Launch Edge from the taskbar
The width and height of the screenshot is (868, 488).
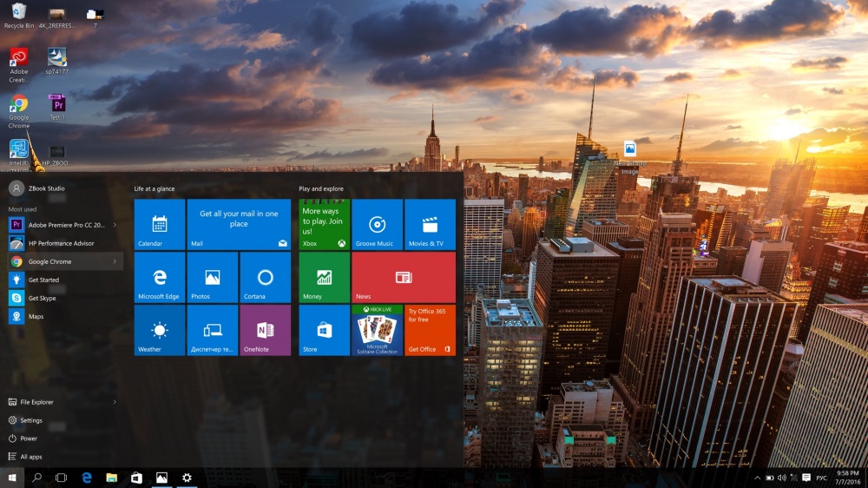point(87,478)
